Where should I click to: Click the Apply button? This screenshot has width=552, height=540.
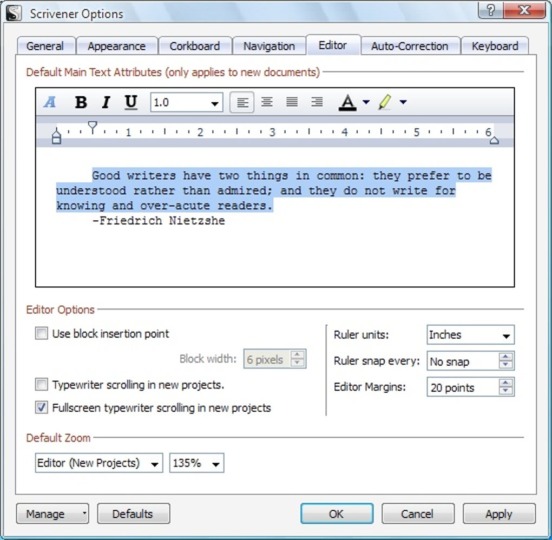point(499,514)
